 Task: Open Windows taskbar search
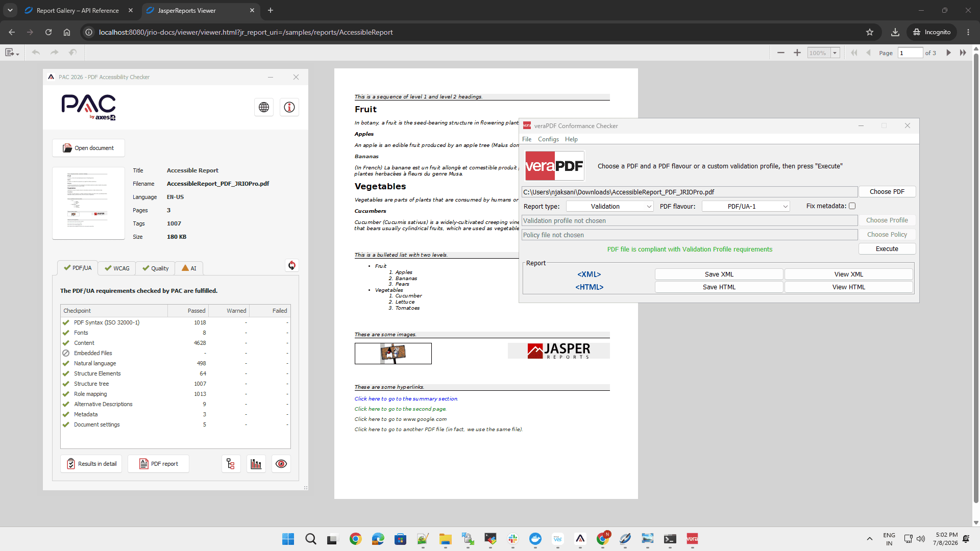pos(310,539)
